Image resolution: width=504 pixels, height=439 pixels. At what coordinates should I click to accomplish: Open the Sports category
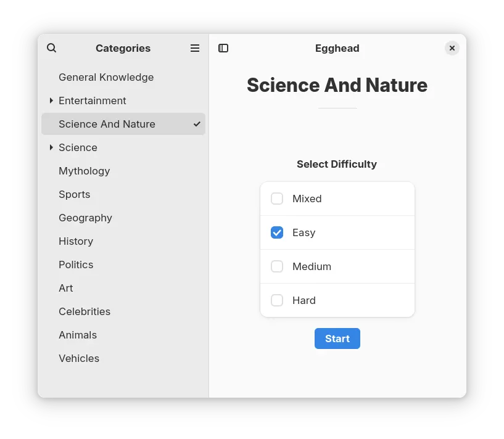point(123,194)
